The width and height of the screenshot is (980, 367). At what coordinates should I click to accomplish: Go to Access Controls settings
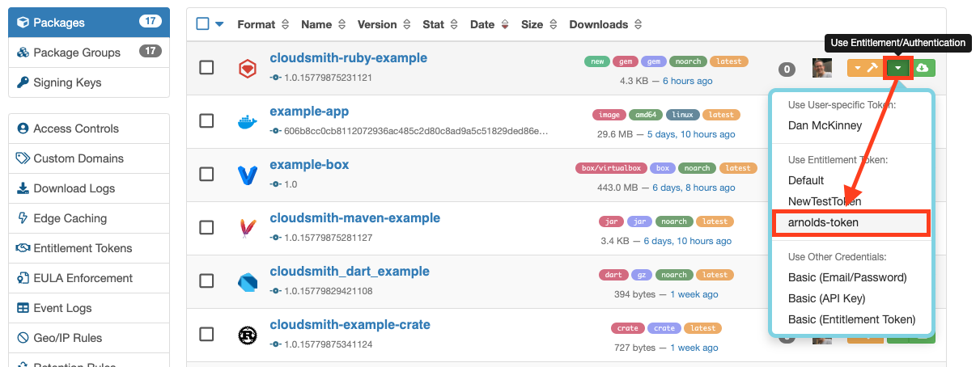tap(89, 129)
